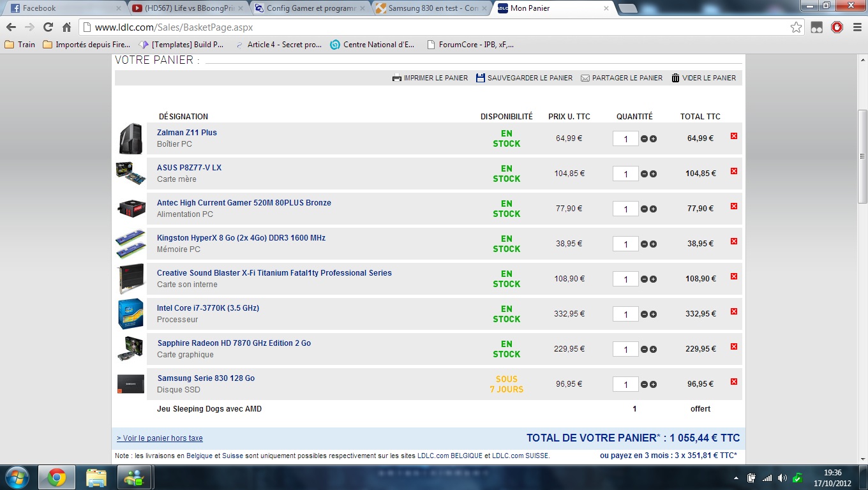Viewport: 868px width, 490px height.
Task: Bookmark this page with the star icon
Action: coord(796,27)
